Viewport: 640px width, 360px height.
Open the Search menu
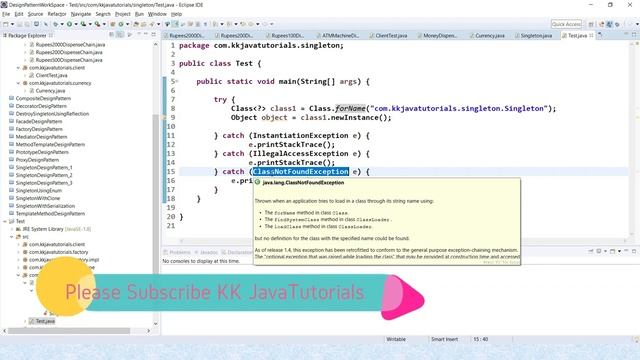pyautogui.click(x=103, y=14)
